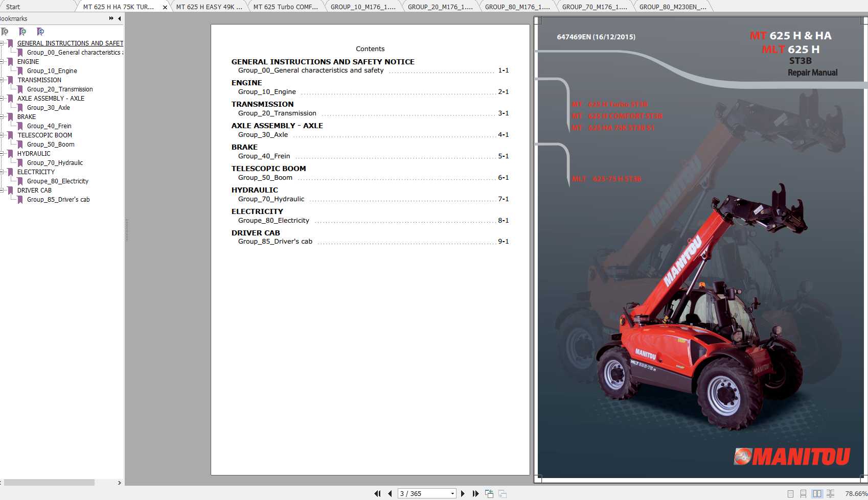Select Group_50_Boom bookmark

pyautogui.click(x=51, y=145)
